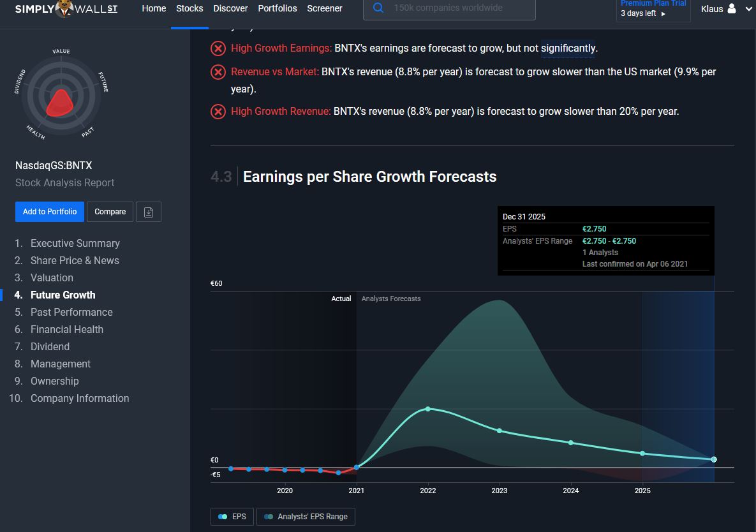
Task: Click the word 'significantly' underlined term
Action: [x=568, y=48]
